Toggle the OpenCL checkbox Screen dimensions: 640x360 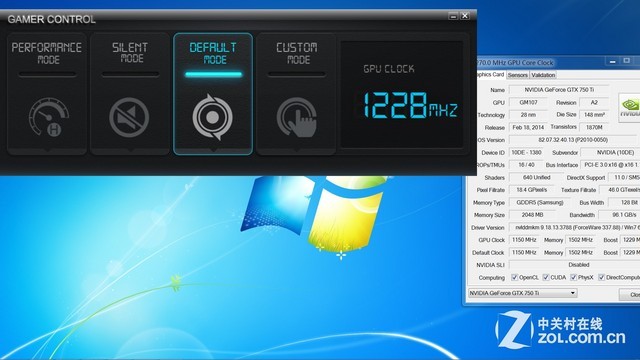click(x=514, y=278)
